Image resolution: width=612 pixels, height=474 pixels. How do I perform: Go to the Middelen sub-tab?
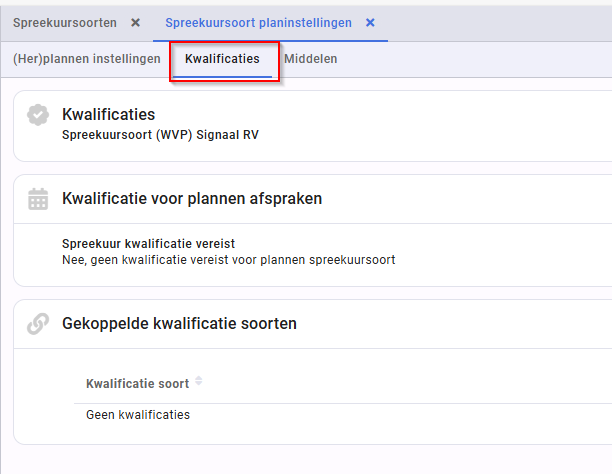click(311, 59)
